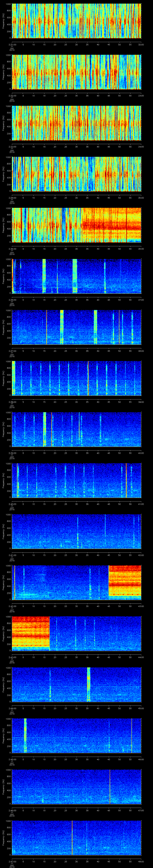Click the green burst near 39s in 2:37:00 panel

click(x=95, y=327)
